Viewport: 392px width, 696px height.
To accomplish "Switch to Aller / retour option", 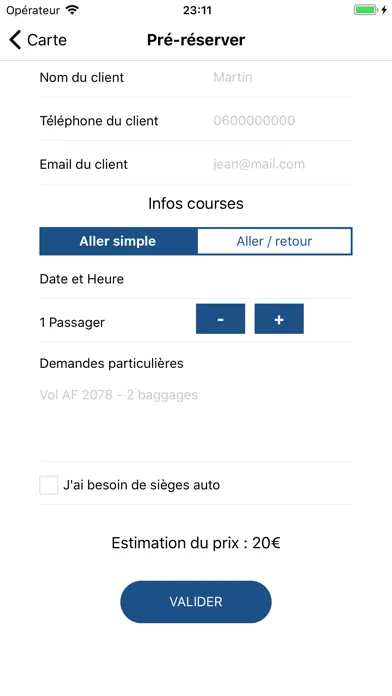I will click(x=274, y=241).
